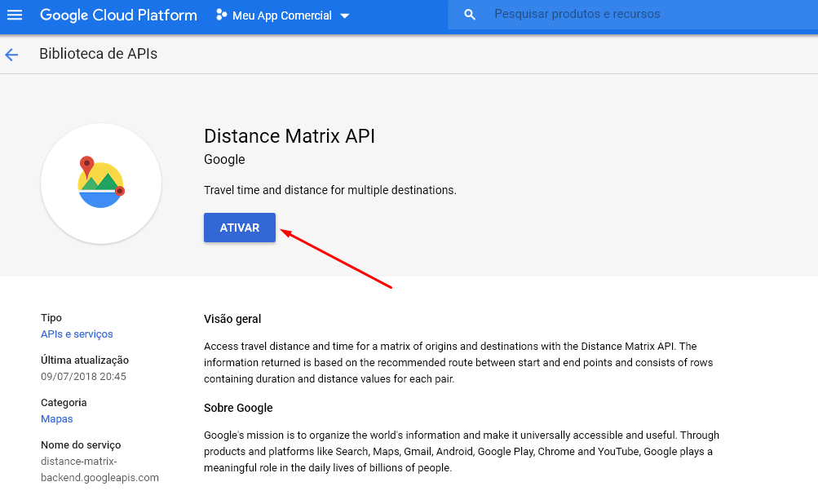The width and height of the screenshot is (818, 504).
Task: Click the Biblioteca de APIs heading
Action: pos(98,54)
